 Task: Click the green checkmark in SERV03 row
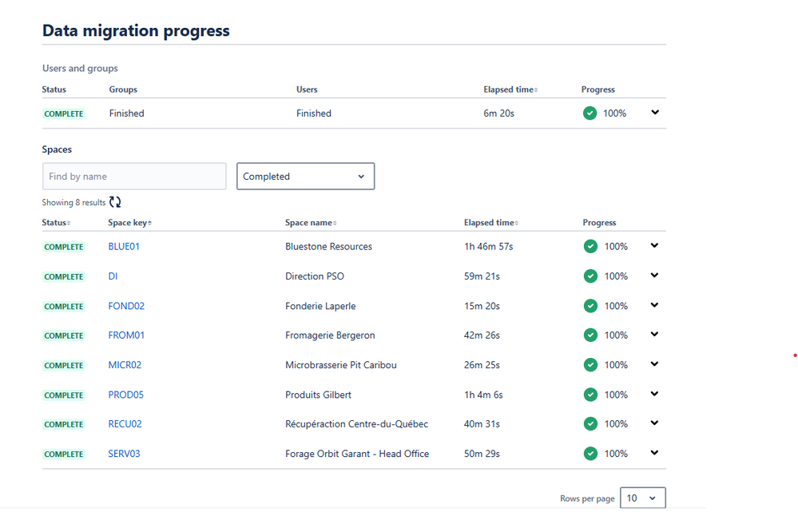[x=590, y=454]
